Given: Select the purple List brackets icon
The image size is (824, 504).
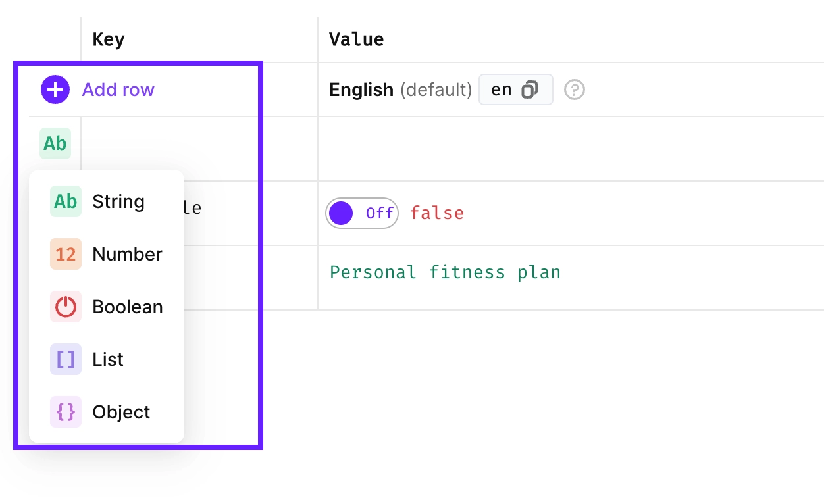Looking at the screenshot, I should tap(64, 359).
